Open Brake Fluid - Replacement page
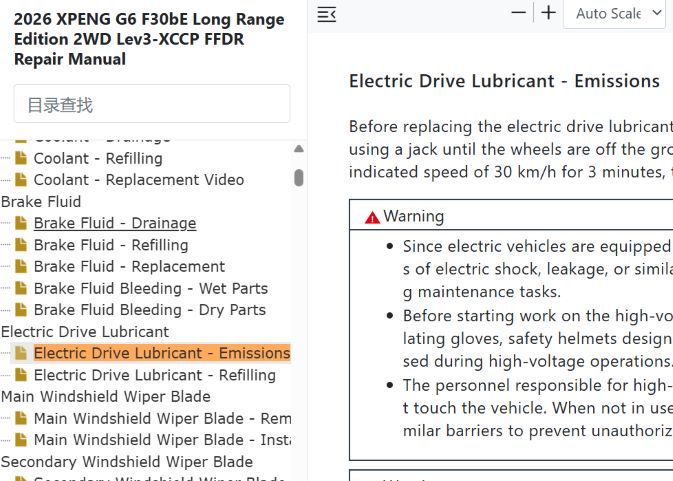This screenshot has width=673, height=481. (129, 266)
